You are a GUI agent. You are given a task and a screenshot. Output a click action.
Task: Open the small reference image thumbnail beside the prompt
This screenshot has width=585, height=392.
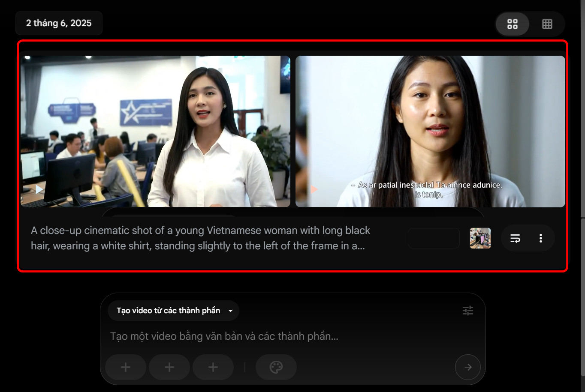(x=480, y=238)
